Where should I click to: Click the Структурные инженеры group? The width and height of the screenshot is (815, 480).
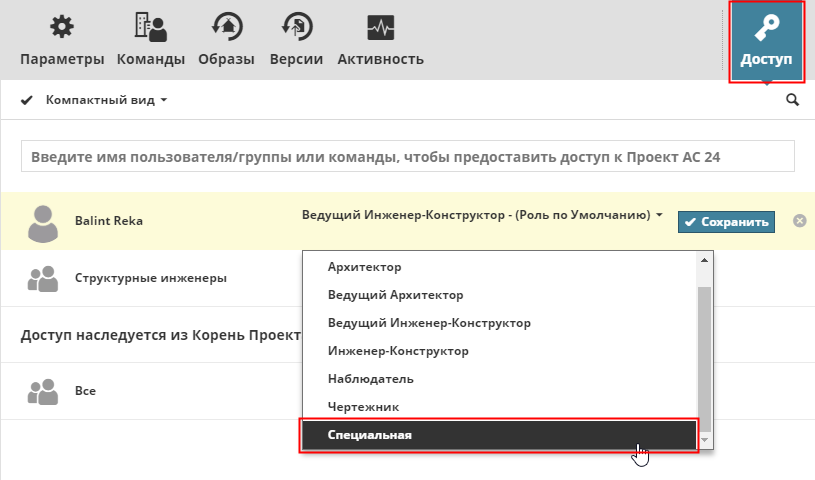click(x=150, y=278)
